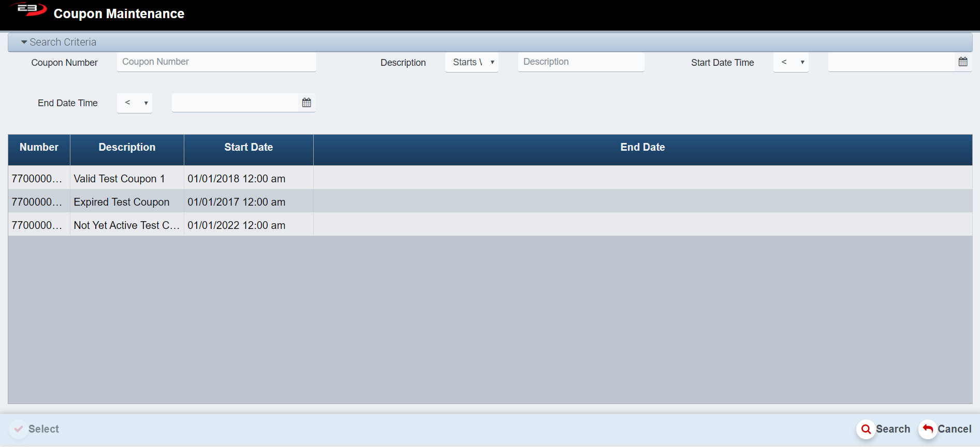980x447 pixels.
Task: Open Start Date Time calendar picker
Action: [x=962, y=62]
